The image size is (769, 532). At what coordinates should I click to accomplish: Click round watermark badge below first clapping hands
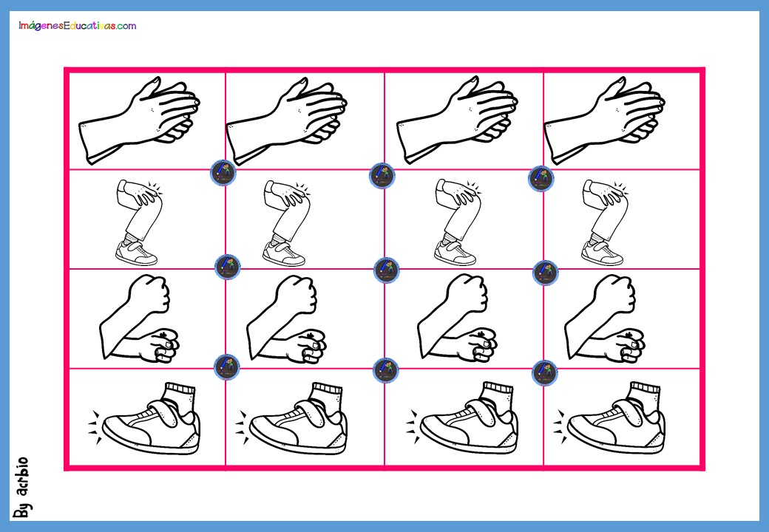click(x=223, y=172)
